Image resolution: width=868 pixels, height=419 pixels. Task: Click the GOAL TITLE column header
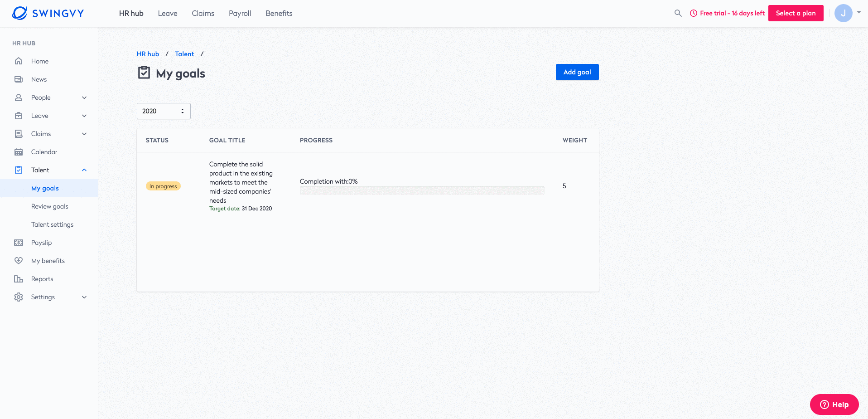(227, 140)
